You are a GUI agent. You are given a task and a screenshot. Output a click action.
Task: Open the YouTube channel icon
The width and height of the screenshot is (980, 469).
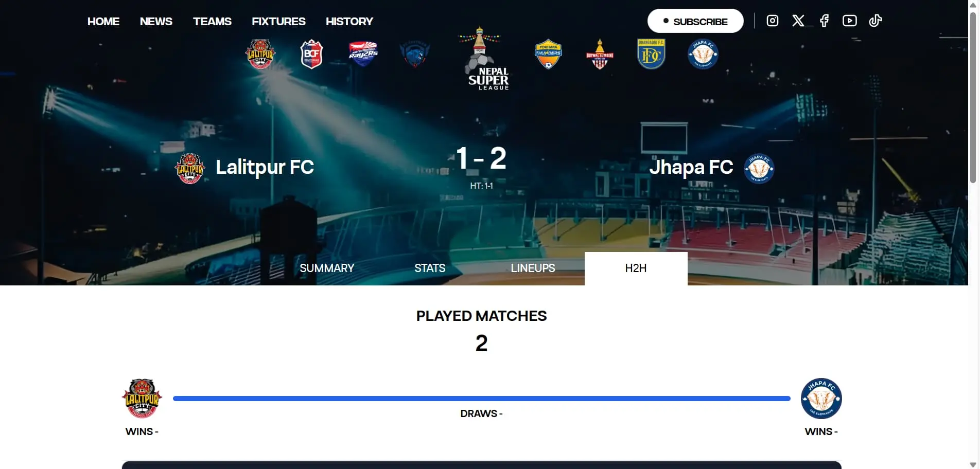pos(850,21)
